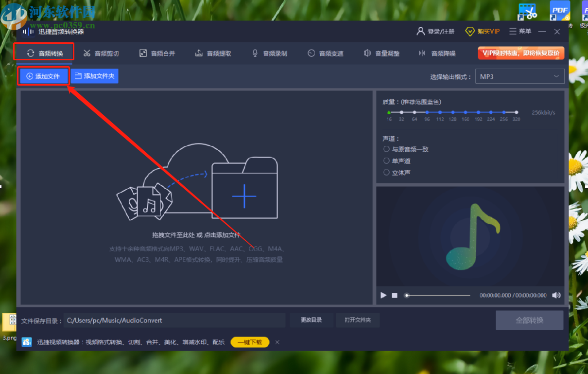This screenshot has height=374, width=588.
Task: Open the PDF desktop shortcut
Action: point(560,10)
